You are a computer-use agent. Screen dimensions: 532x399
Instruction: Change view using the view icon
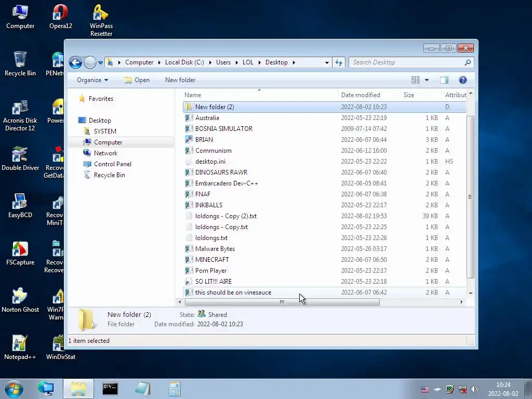click(x=415, y=80)
